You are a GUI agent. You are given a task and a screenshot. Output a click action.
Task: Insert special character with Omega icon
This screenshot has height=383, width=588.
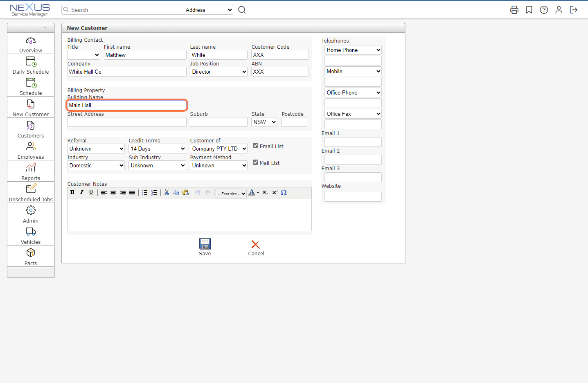click(x=284, y=192)
